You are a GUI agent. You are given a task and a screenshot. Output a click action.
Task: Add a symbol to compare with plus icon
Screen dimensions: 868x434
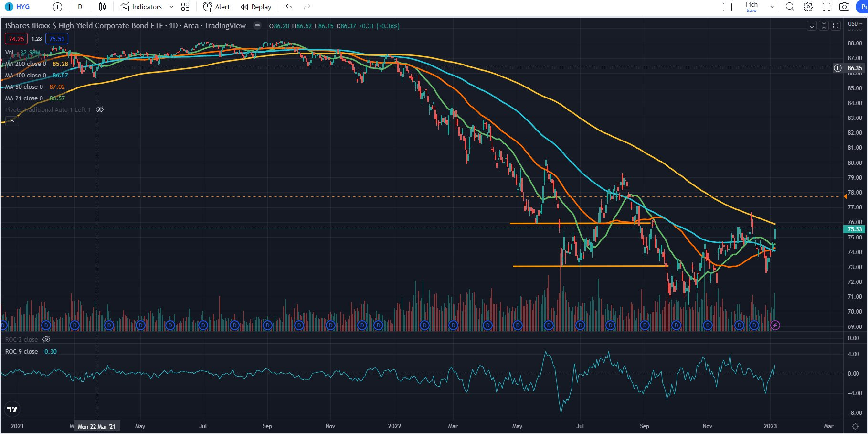(x=57, y=7)
